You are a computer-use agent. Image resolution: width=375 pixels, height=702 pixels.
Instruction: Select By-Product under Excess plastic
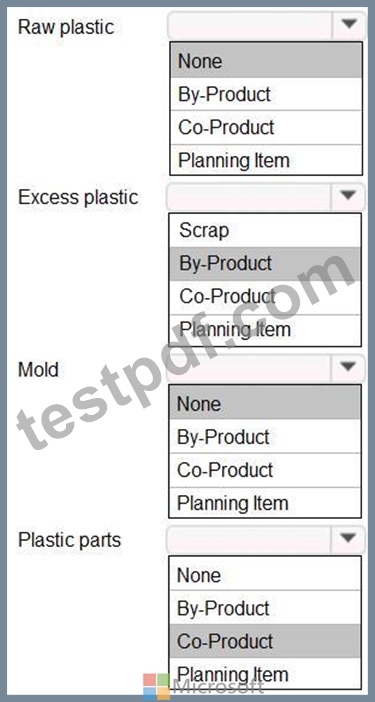pos(265,263)
